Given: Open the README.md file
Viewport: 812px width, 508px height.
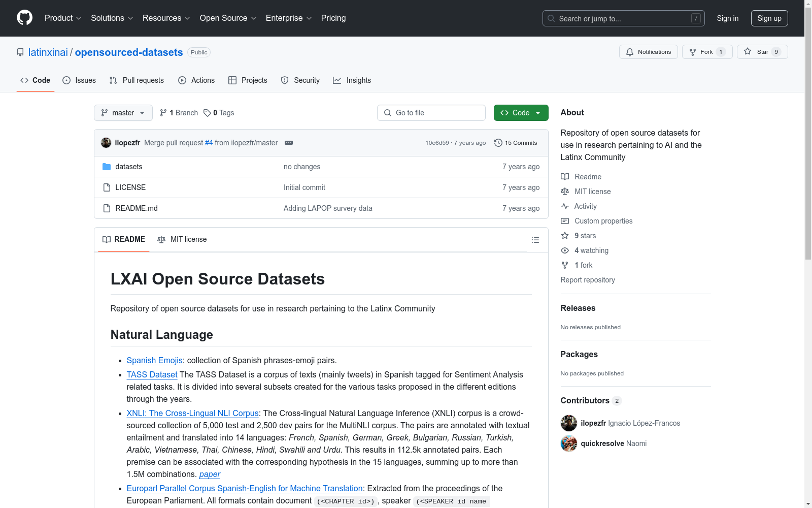Looking at the screenshot, I should tap(137, 208).
